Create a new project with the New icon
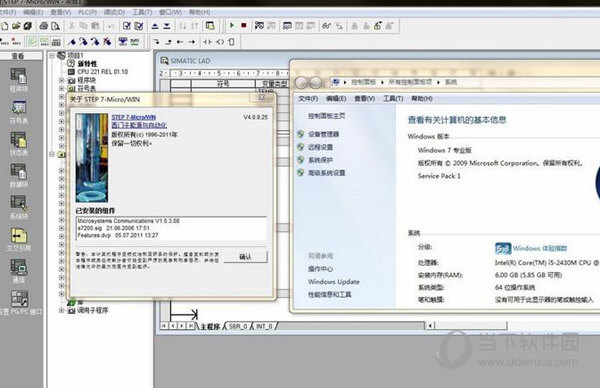 4,26
